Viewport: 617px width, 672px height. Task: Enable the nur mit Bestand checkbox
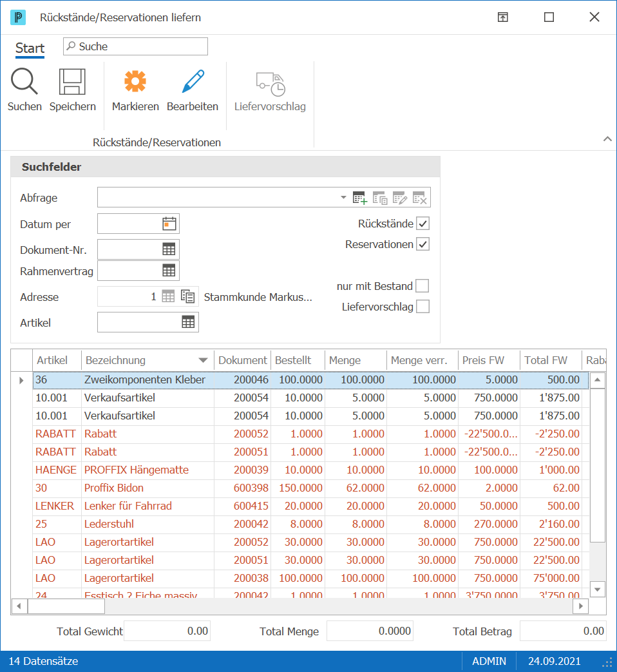(422, 286)
